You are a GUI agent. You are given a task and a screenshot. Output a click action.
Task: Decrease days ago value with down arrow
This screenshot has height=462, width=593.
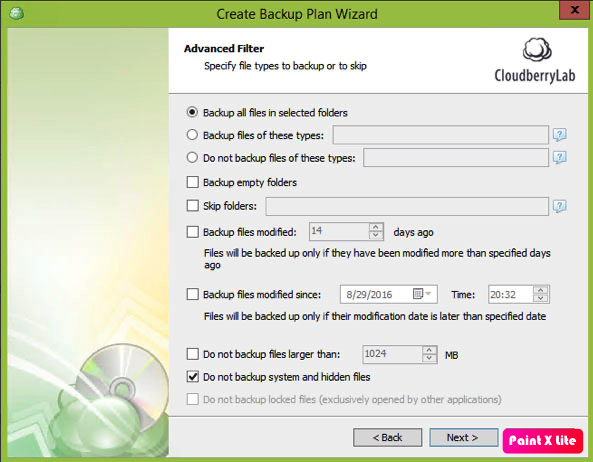(x=376, y=235)
